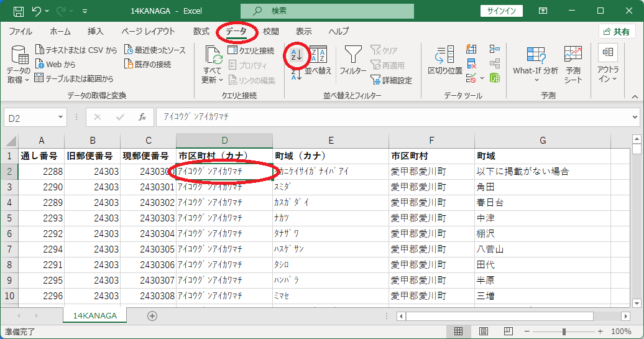Switch to the ホーム tab
644x339 pixels.
(x=60, y=31)
